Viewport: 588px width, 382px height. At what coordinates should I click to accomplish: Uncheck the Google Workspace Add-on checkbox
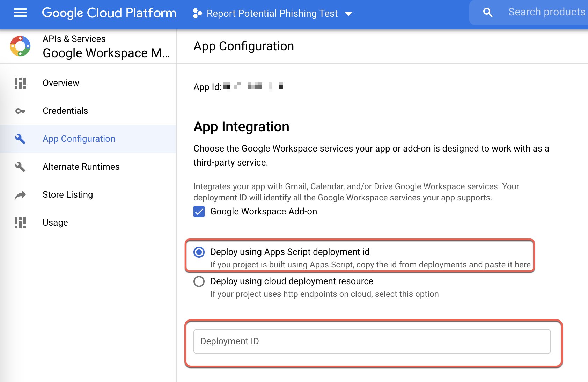point(199,212)
